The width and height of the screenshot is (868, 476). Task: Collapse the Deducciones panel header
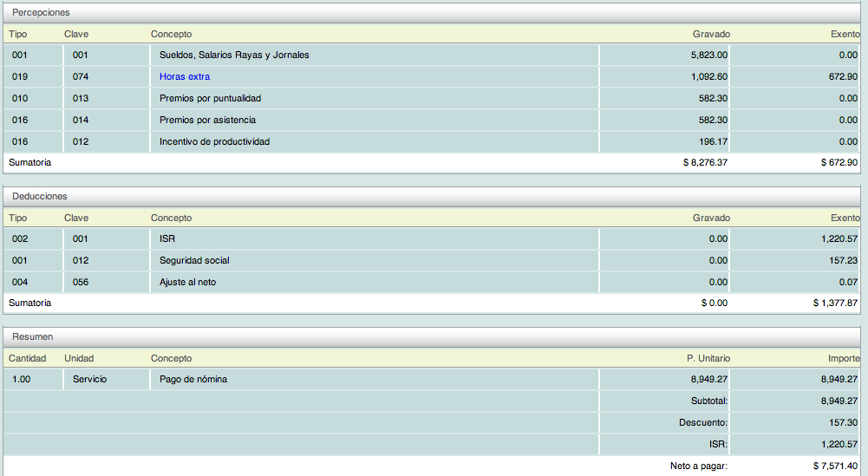39,197
